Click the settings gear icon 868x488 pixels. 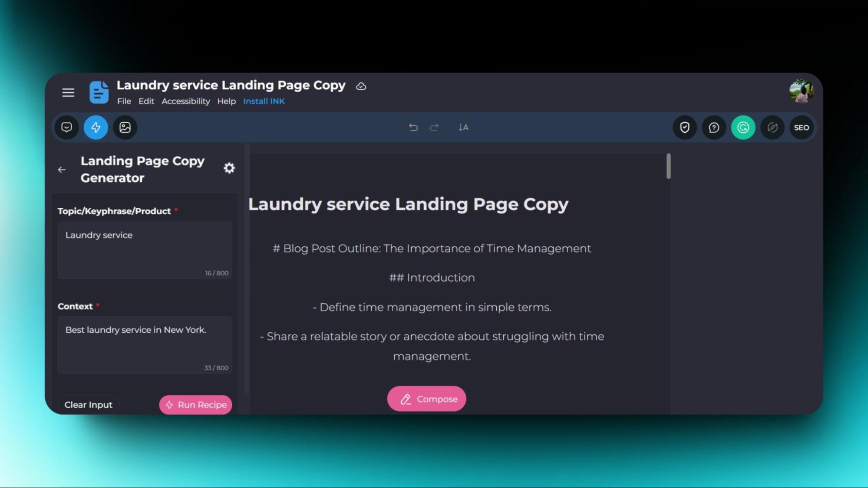pyautogui.click(x=229, y=168)
